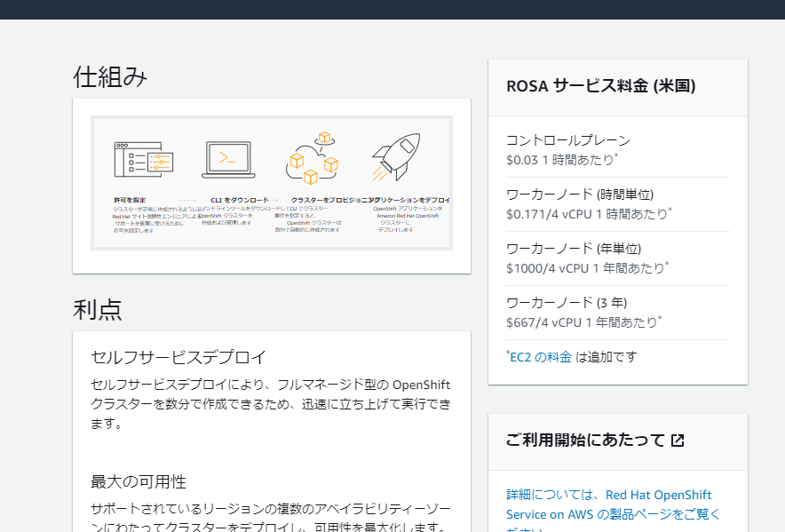Click the ROSA サービス料金 (米国) header
The width and height of the screenshot is (785, 532).
[x=601, y=86]
